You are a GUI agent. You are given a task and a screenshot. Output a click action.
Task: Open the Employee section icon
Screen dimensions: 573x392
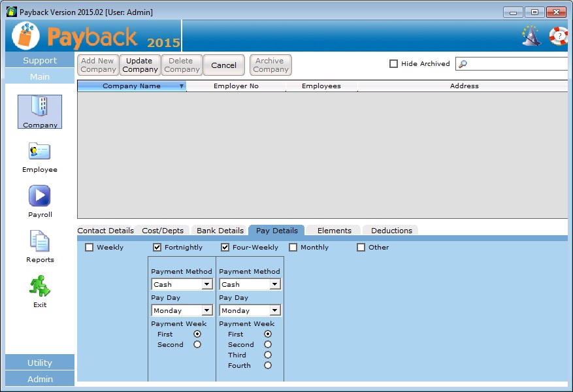click(x=40, y=152)
